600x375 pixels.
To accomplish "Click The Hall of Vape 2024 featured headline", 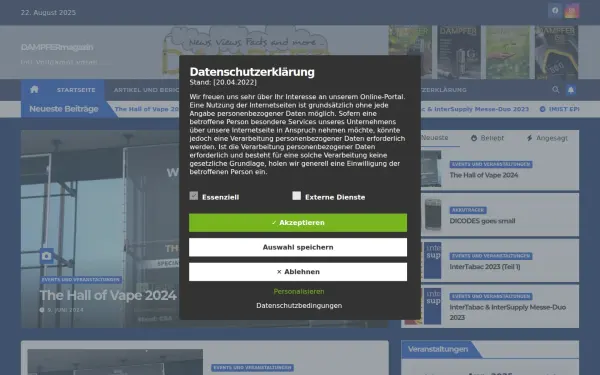I will tap(108, 295).
